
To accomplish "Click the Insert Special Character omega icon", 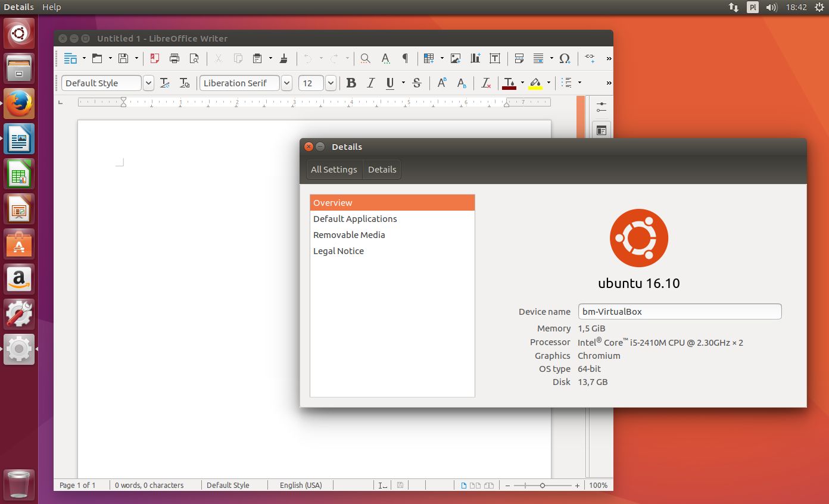I will 565,58.
